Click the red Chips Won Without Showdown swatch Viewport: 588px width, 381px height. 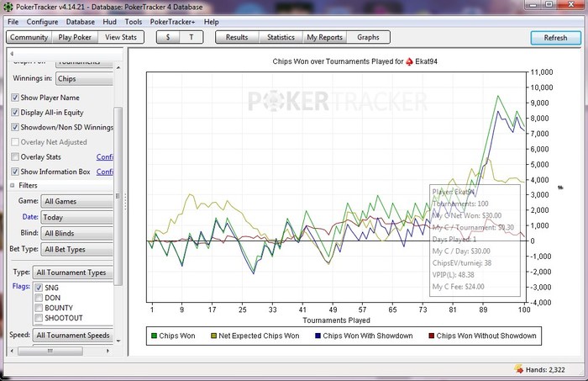431,336
